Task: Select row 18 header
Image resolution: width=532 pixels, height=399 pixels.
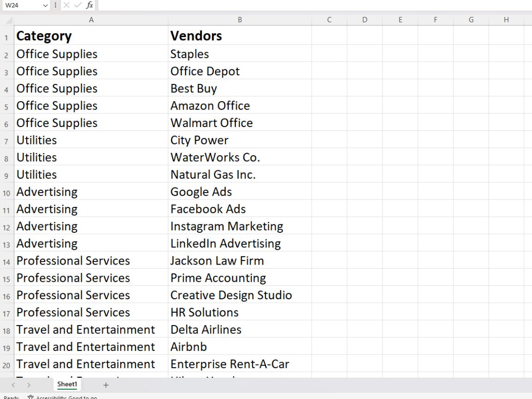Action: coord(6,330)
